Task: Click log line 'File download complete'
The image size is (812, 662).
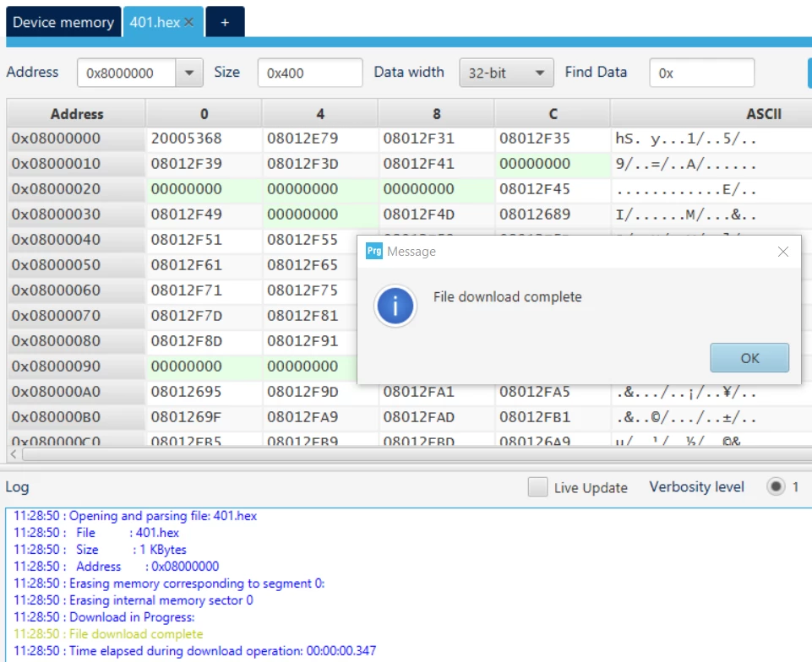Action: tap(136, 634)
